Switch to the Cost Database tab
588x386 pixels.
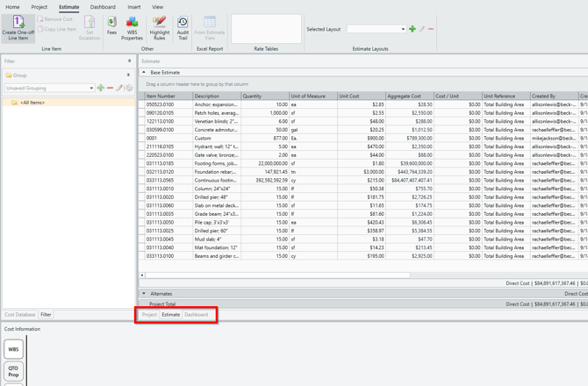click(20, 315)
